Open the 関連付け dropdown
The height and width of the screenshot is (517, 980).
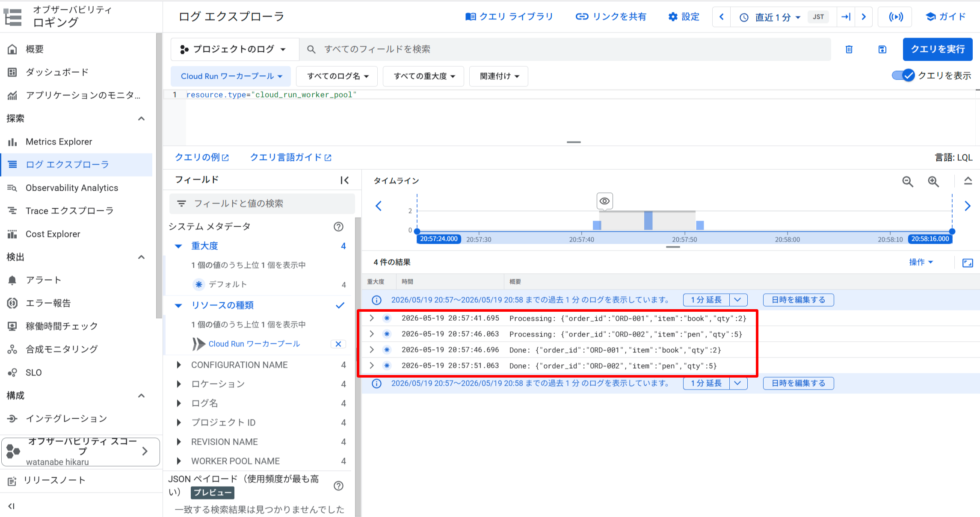point(499,76)
